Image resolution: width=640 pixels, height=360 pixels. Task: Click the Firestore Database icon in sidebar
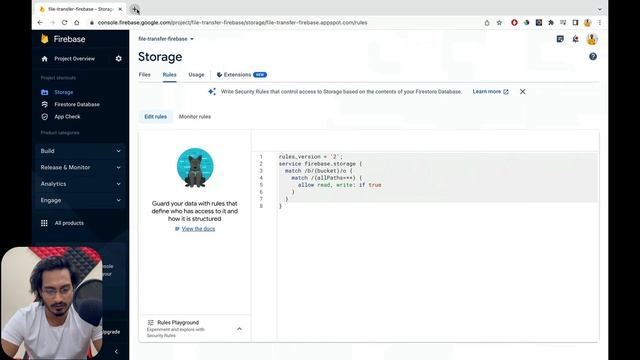point(44,104)
